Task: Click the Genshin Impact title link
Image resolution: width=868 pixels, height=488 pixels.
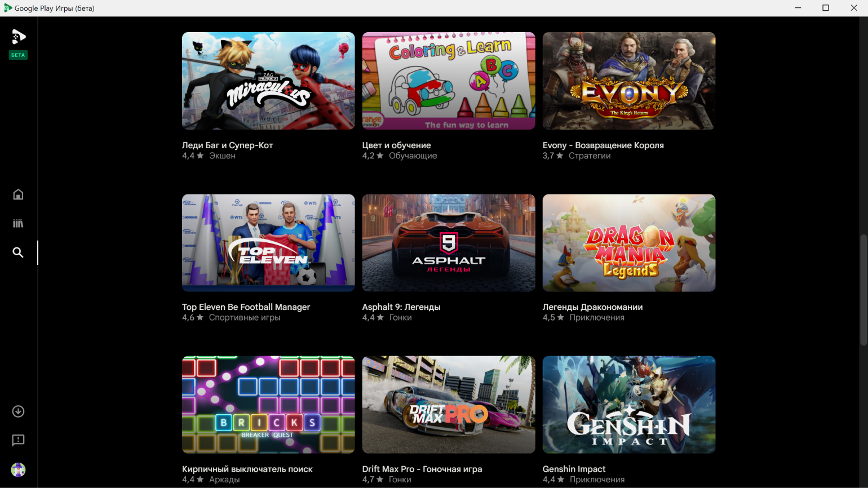Action: [574, 469]
